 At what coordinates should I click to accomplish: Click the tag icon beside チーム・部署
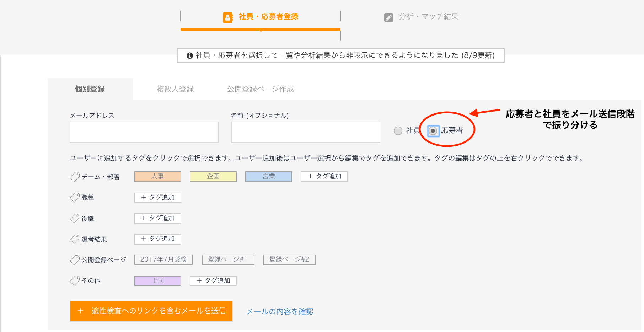75,177
